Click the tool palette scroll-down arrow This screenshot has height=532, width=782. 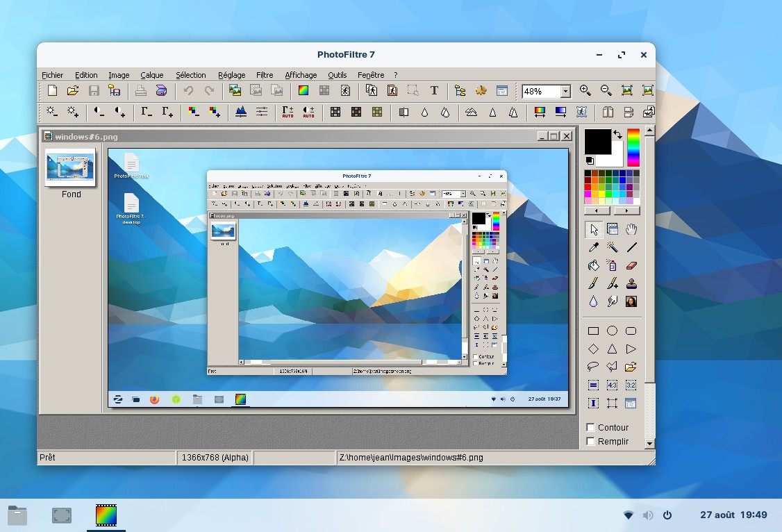point(649,443)
